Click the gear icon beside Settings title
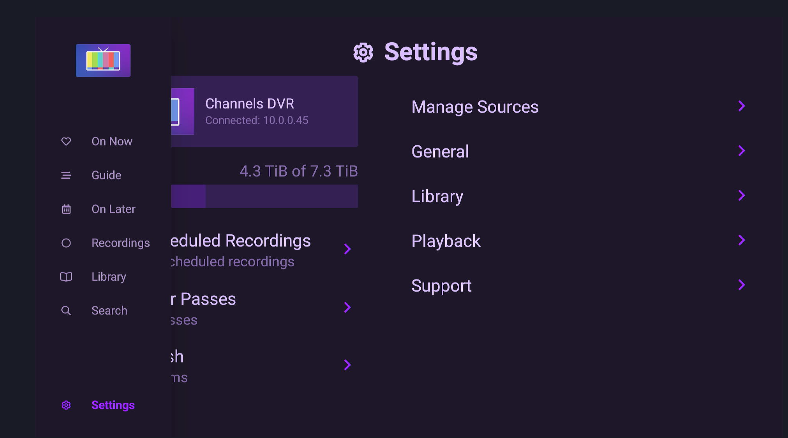 (363, 52)
